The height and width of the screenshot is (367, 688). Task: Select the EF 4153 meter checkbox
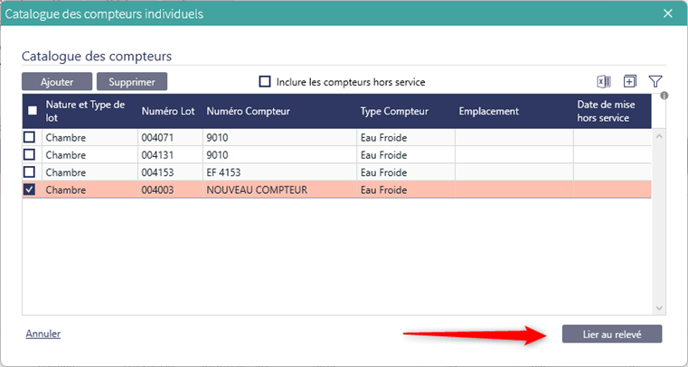click(29, 172)
